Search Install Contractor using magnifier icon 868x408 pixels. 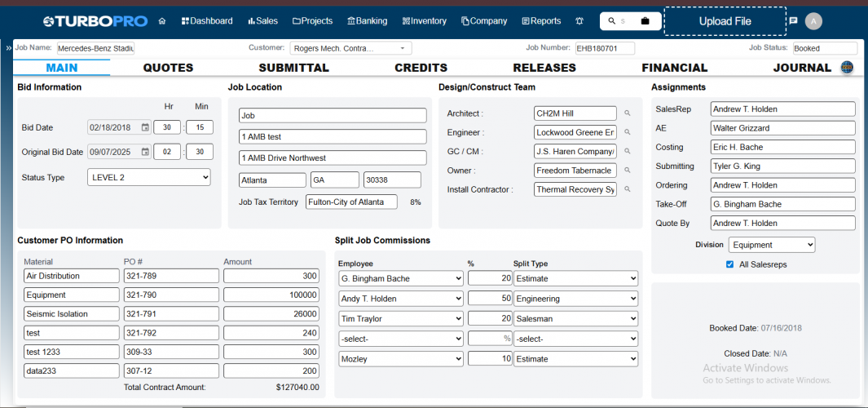pos(628,189)
